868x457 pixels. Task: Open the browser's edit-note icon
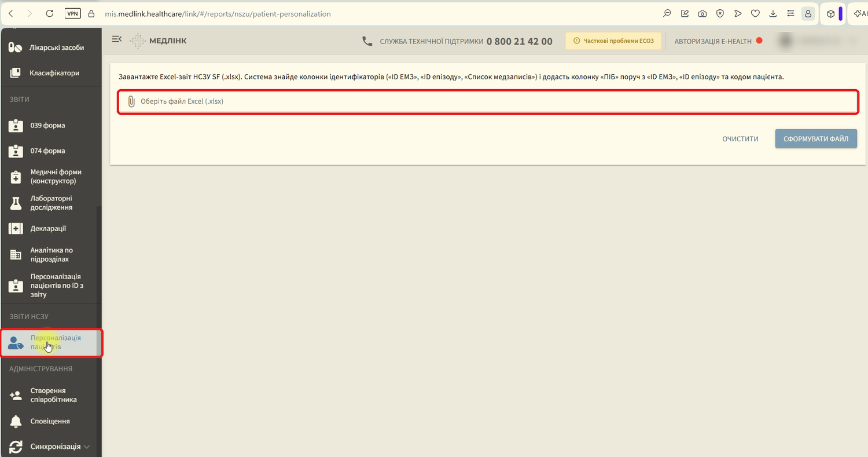685,13
